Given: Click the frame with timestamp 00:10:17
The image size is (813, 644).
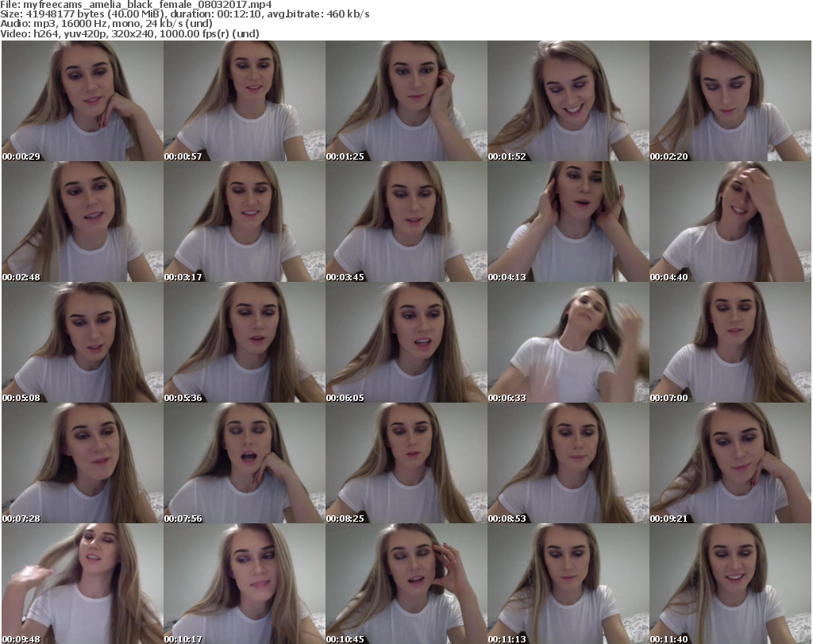Looking at the screenshot, I should point(245,584).
